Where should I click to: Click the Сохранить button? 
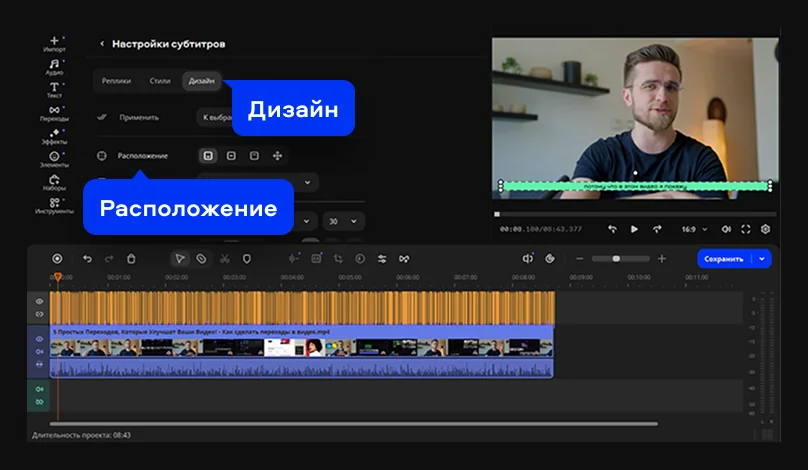tap(724, 258)
